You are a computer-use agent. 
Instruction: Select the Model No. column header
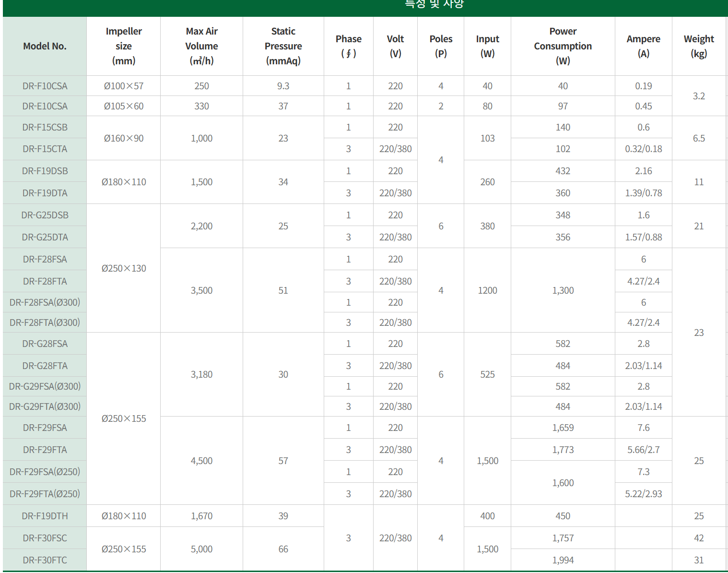click(x=45, y=46)
